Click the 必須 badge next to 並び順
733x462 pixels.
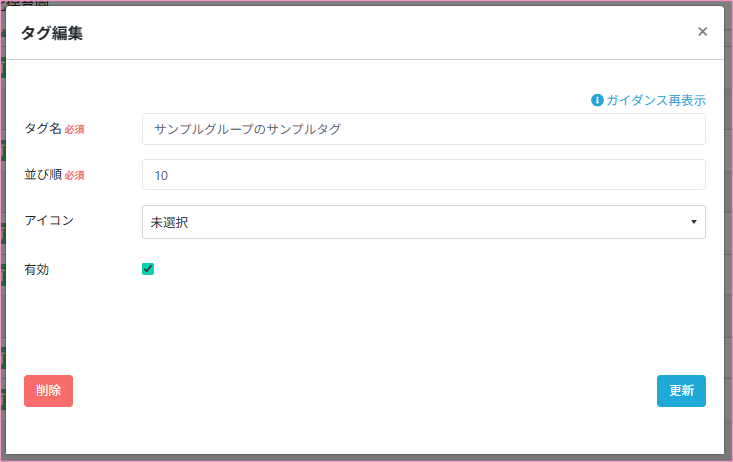75,175
